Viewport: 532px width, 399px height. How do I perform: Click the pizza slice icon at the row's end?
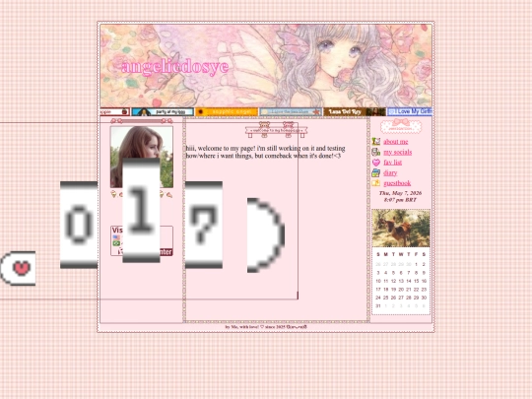coord(169,195)
